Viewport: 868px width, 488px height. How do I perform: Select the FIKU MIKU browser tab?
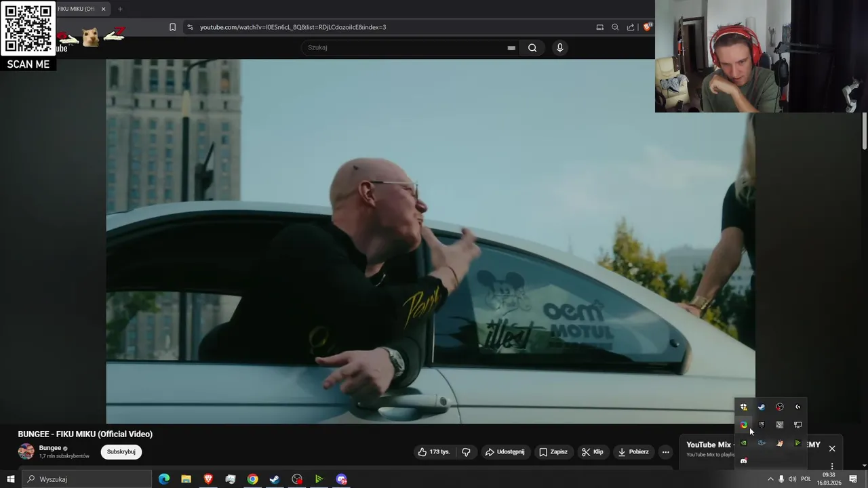(x=77, y=9)
